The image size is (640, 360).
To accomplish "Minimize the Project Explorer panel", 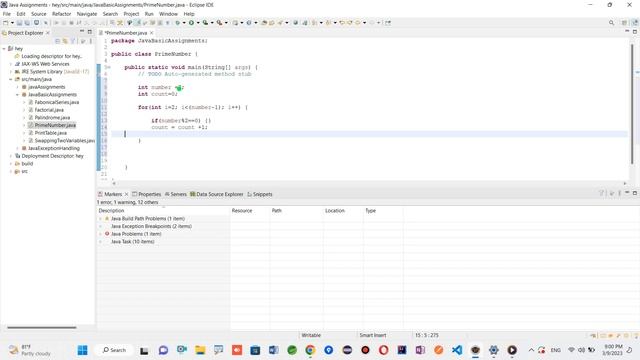I will coord(82,32).
